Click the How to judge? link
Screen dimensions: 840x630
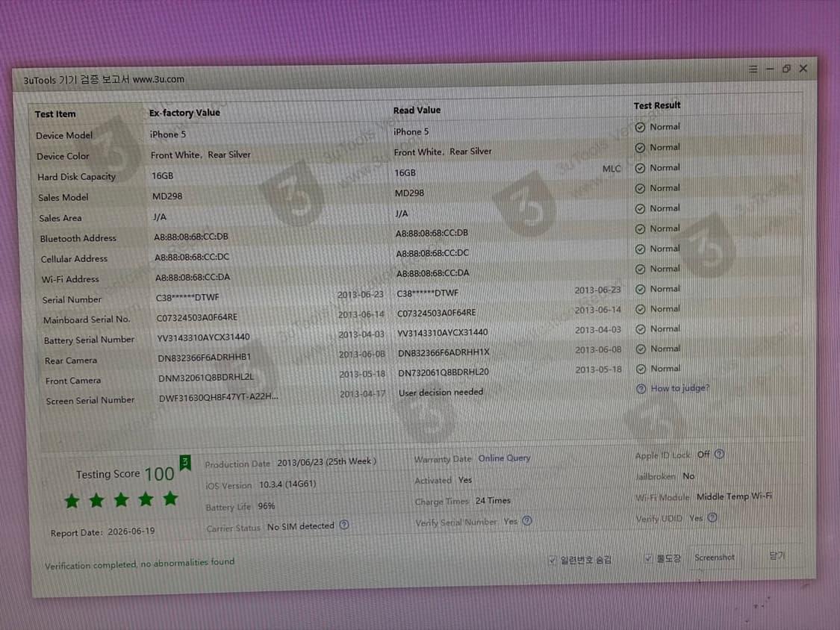pyautogui.click(x=679, y=388)
